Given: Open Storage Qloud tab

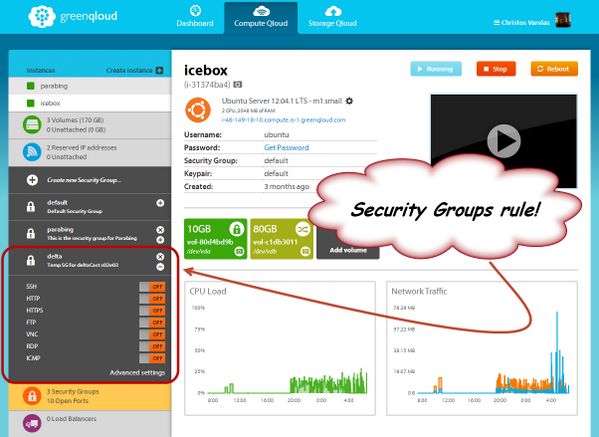Looking at the screenshot, I should click(332, 17).
